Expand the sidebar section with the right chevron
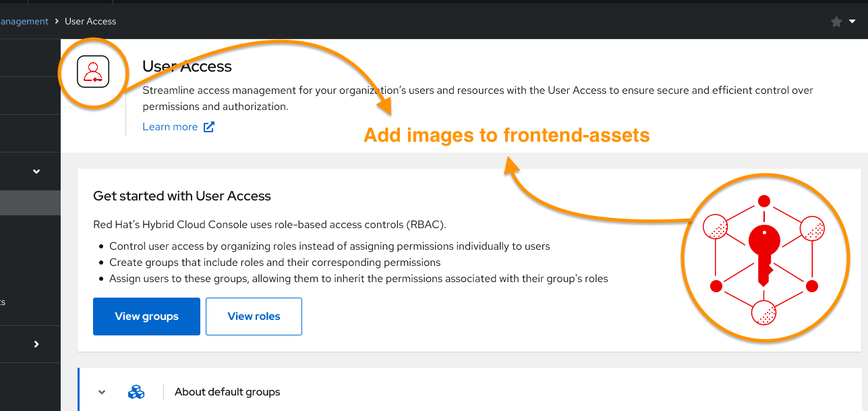868x411 pixels. (36, 344)
